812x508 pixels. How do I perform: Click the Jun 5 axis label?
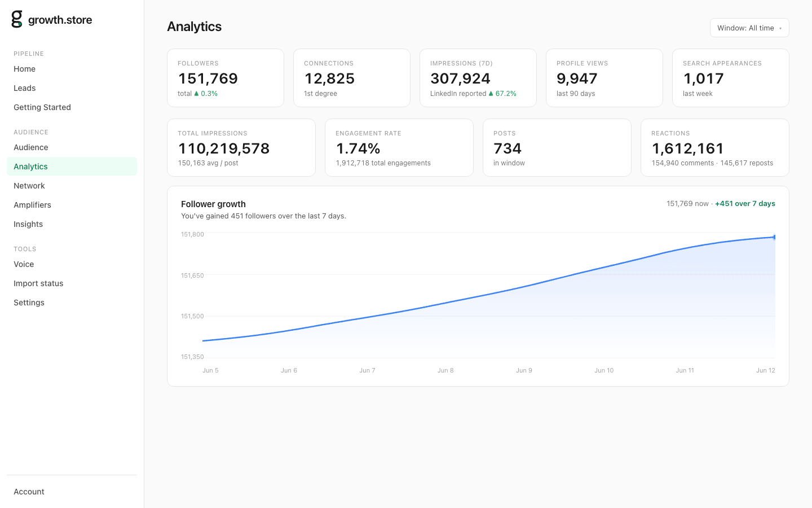[x=210, y=371]
